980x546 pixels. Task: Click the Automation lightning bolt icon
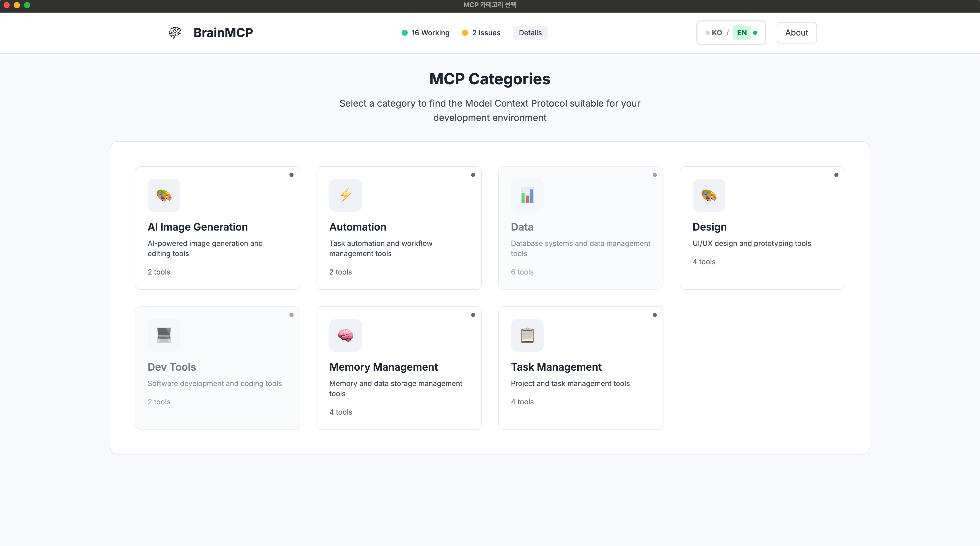pos(345,195)
